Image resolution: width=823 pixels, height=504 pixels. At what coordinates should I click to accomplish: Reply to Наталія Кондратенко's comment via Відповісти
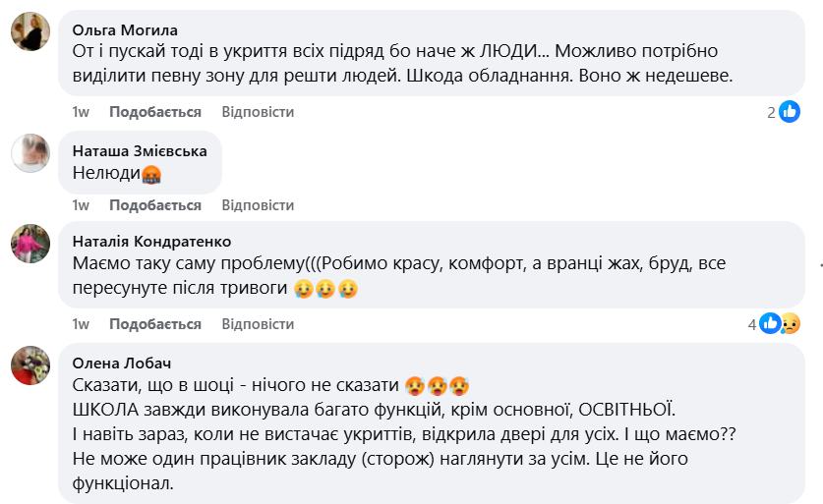[x=258, y=324]
